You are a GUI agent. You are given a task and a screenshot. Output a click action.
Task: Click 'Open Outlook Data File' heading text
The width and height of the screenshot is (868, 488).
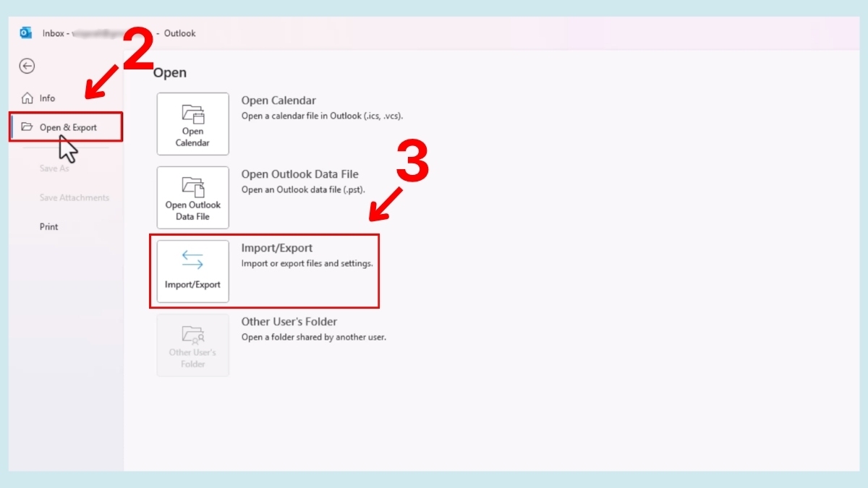pyautogui.click(x=299, y=174)
